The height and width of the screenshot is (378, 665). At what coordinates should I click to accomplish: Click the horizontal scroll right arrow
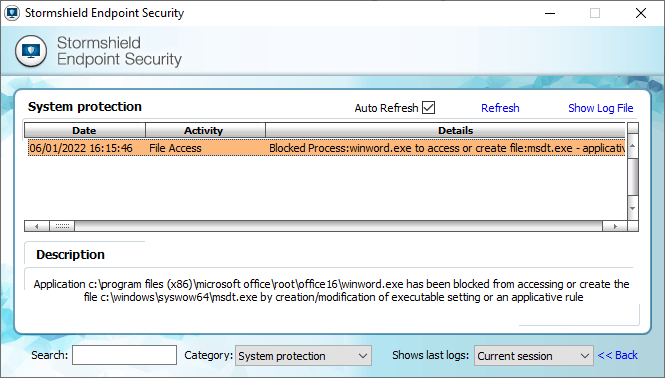(x=615, y=226)
